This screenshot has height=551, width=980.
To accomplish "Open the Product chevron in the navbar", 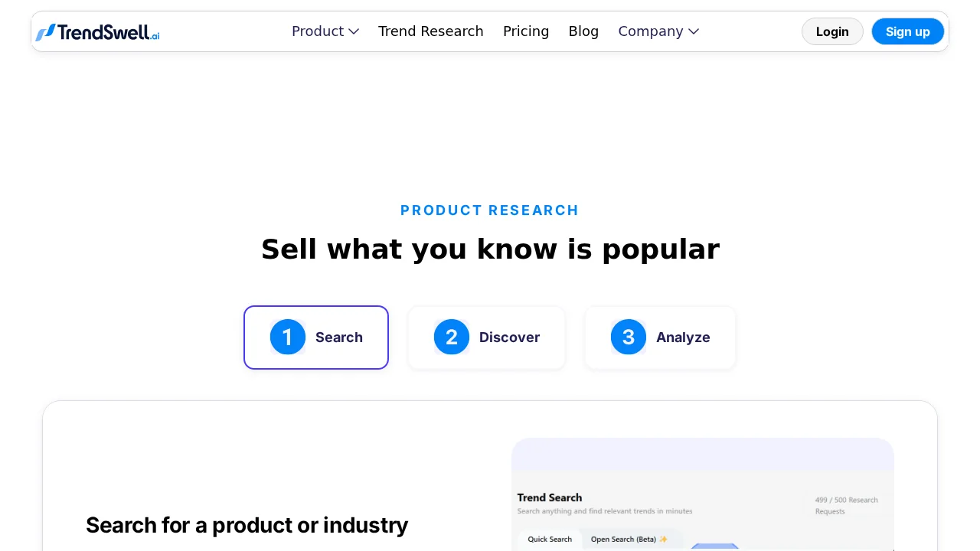I will 353,31.
